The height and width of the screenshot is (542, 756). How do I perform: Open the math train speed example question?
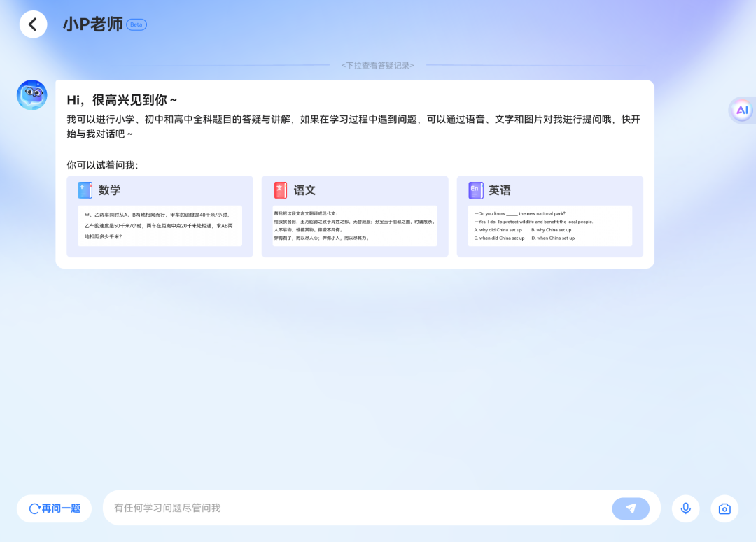(x=160, y=225)
